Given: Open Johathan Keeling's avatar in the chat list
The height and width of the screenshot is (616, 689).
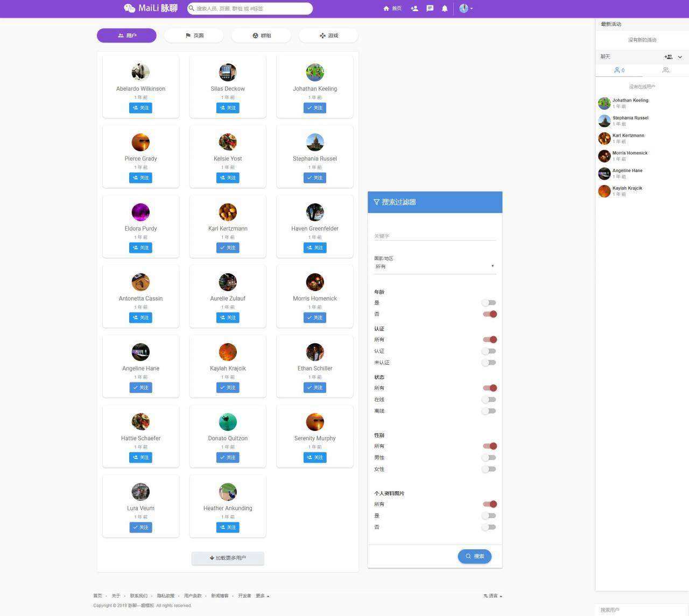Looking at the screenshot, I should pos(604,103).
